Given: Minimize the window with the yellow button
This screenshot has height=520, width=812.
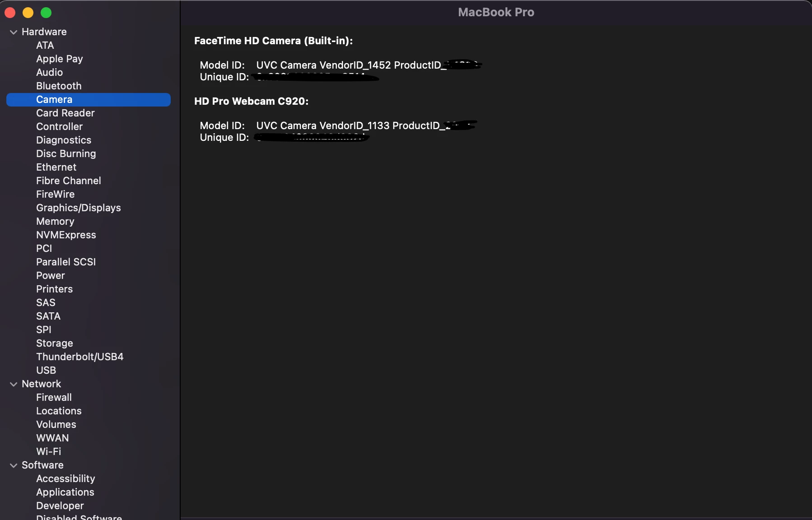Looking at the screenshot, I should click(28, 13).
